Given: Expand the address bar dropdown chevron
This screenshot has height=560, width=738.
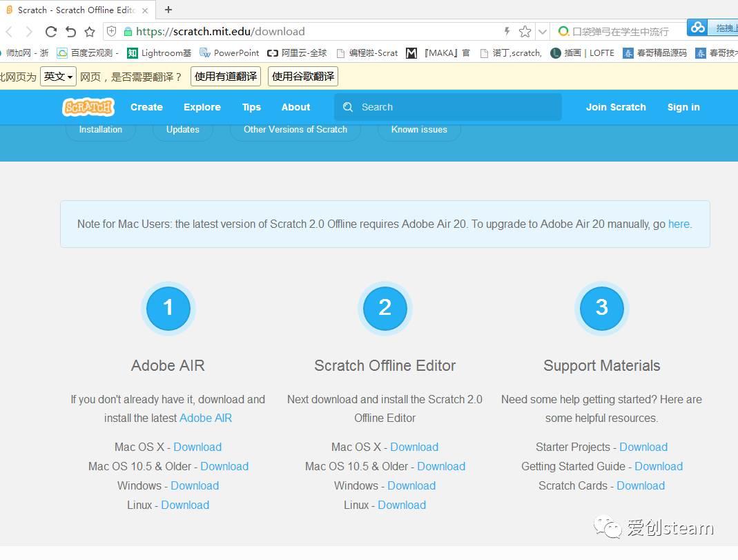Looking at the screenshot, I should pyautogui.click(x=543, y=32).
